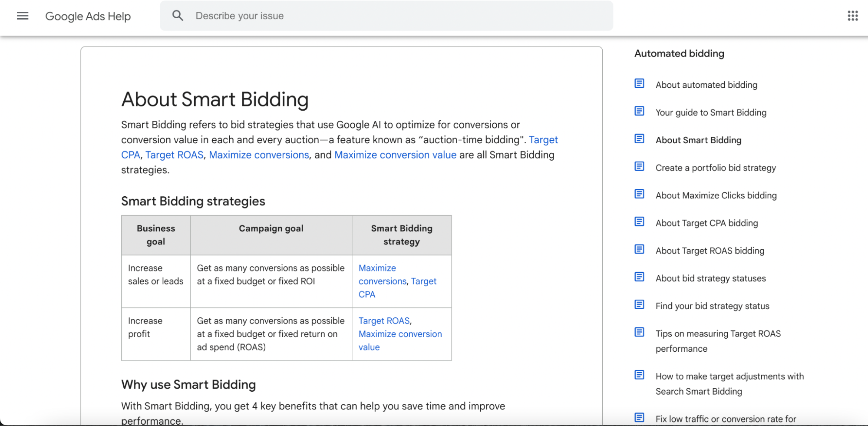Click the article icon beside About bid strategy statuses
The height and width of the screenshot is (426, 868).
[639, 277]
